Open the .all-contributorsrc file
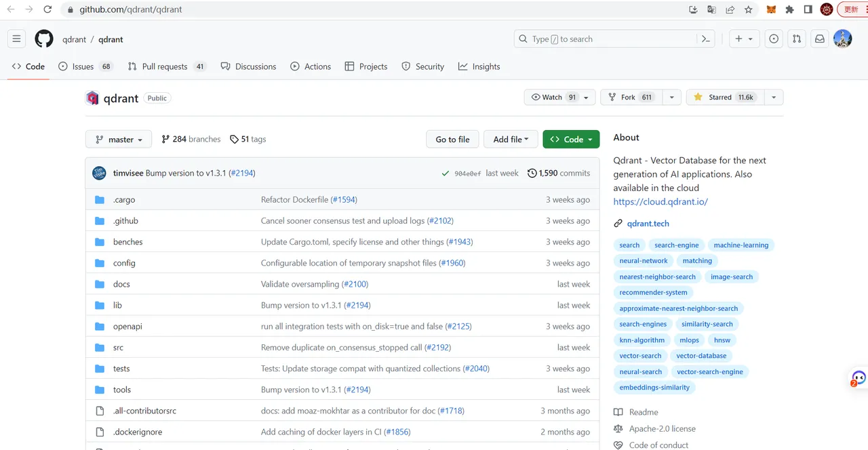 pos(144,411)
